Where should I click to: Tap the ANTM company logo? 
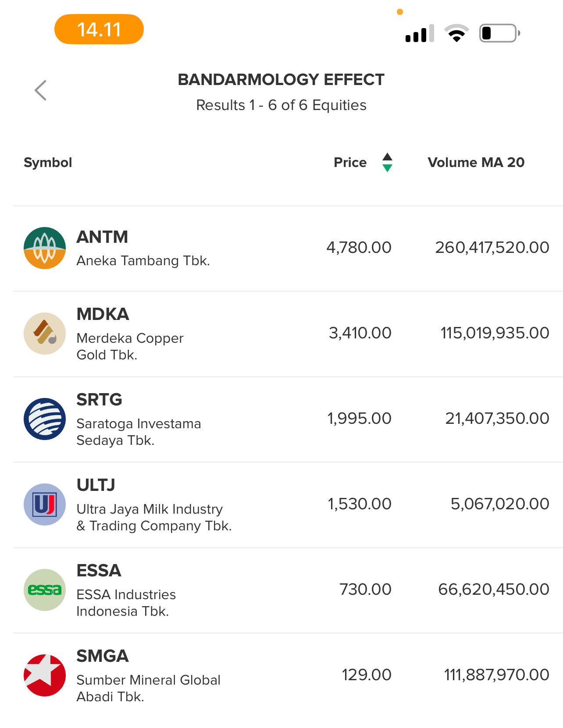click(x=45, y=248)
